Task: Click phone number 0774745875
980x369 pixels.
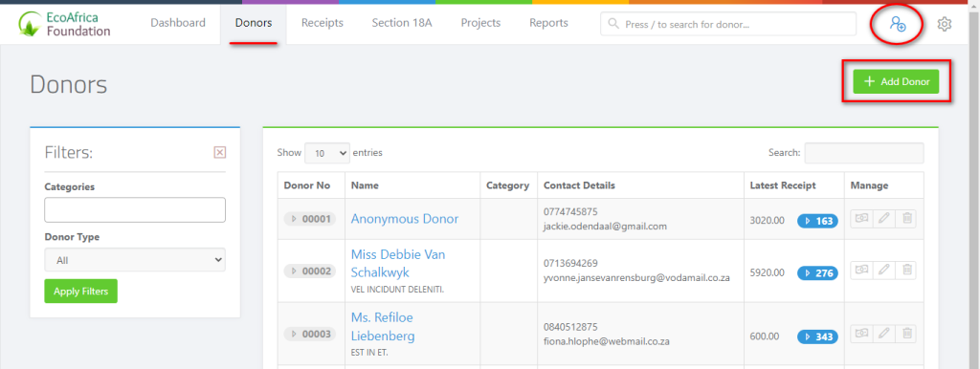Action: pos(570,211)
